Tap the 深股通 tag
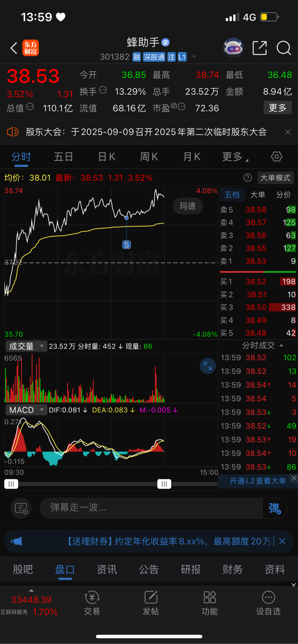The image size is (298, 644). pos(154,57)
